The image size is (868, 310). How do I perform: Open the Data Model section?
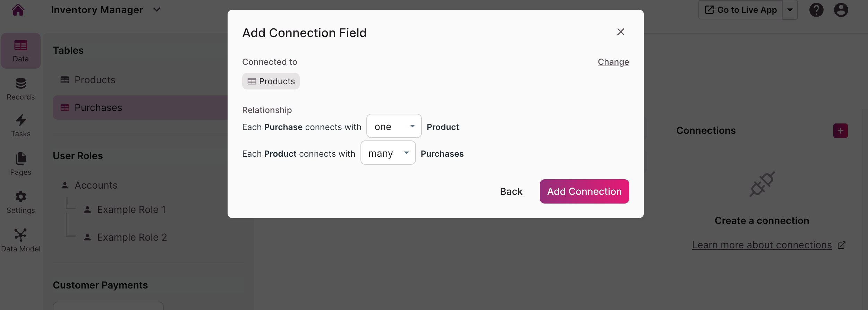21,240
